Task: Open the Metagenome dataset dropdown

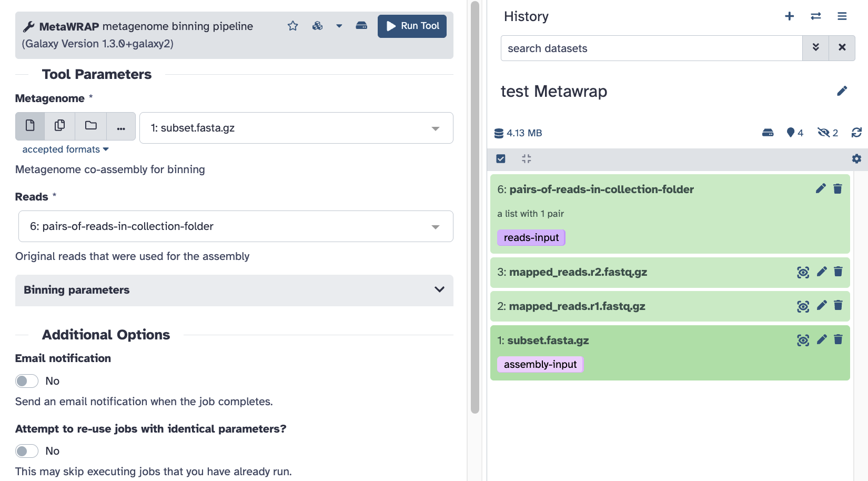Action: tap(296, 128)
